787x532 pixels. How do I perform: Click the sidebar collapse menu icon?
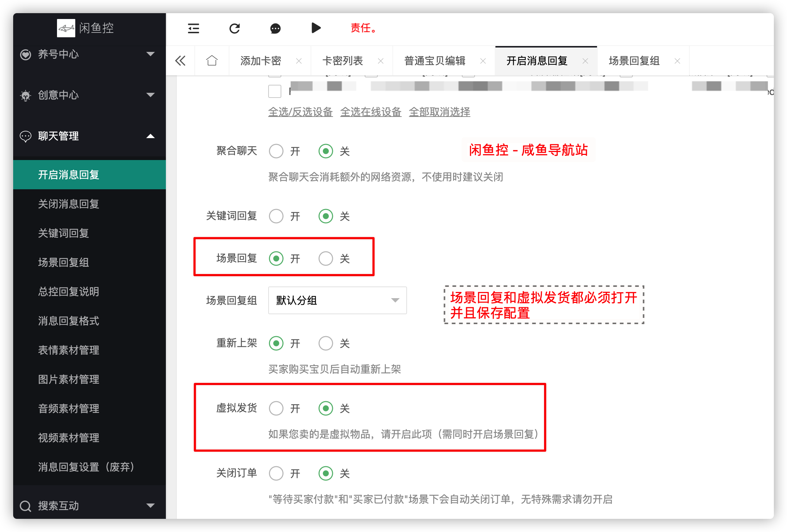point(193,28)
